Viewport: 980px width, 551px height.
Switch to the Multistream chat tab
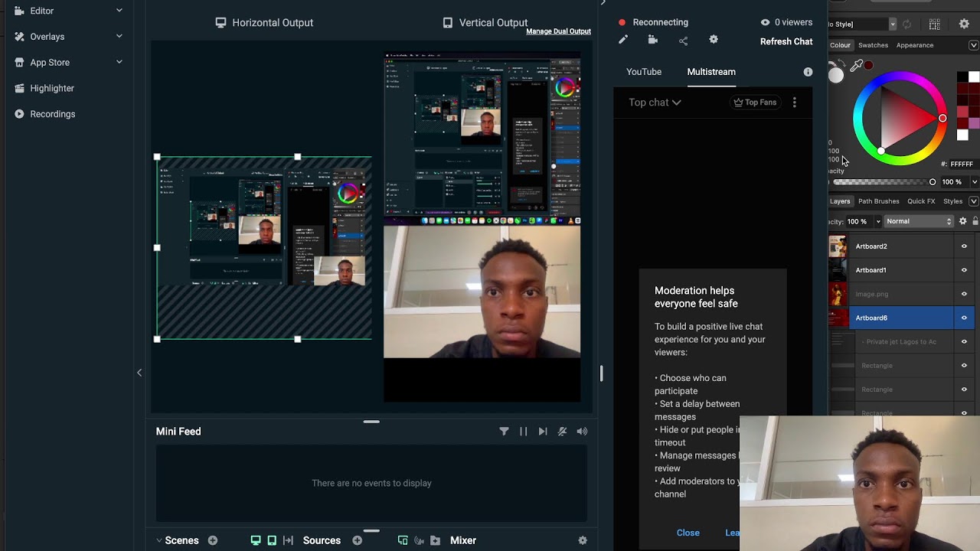(711, 72)
